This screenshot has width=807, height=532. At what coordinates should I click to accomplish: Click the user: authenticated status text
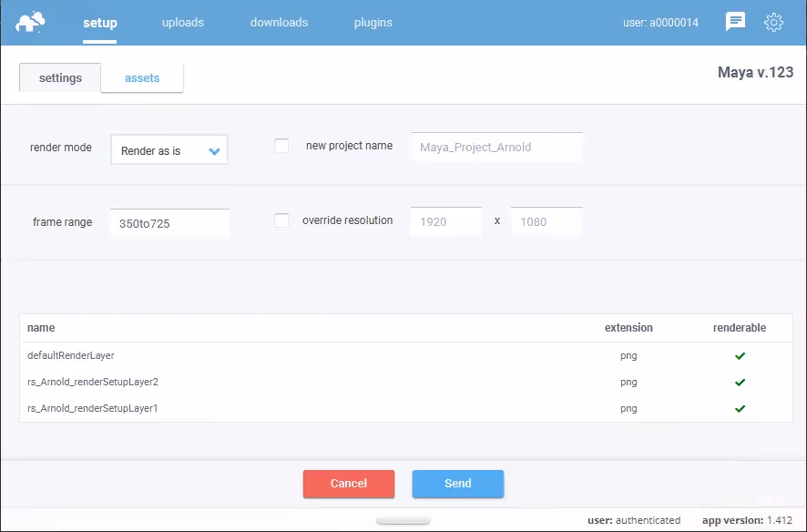[x=634, y=520]
